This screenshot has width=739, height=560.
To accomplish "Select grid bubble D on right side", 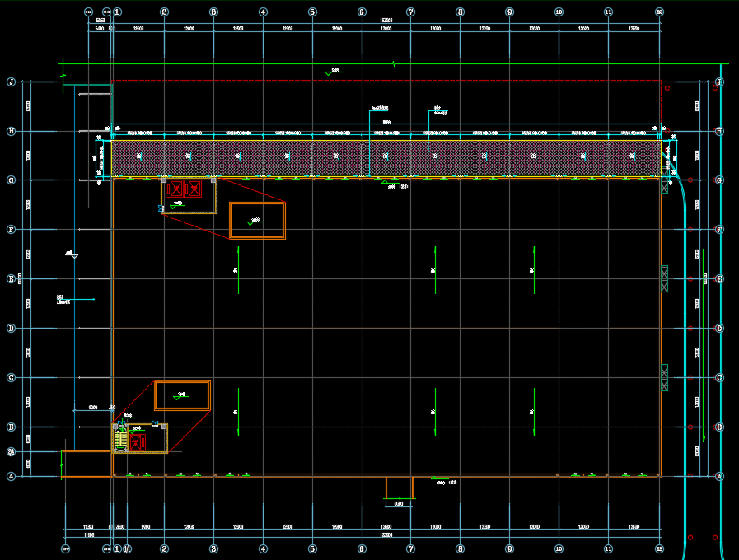I will (720, 329).
